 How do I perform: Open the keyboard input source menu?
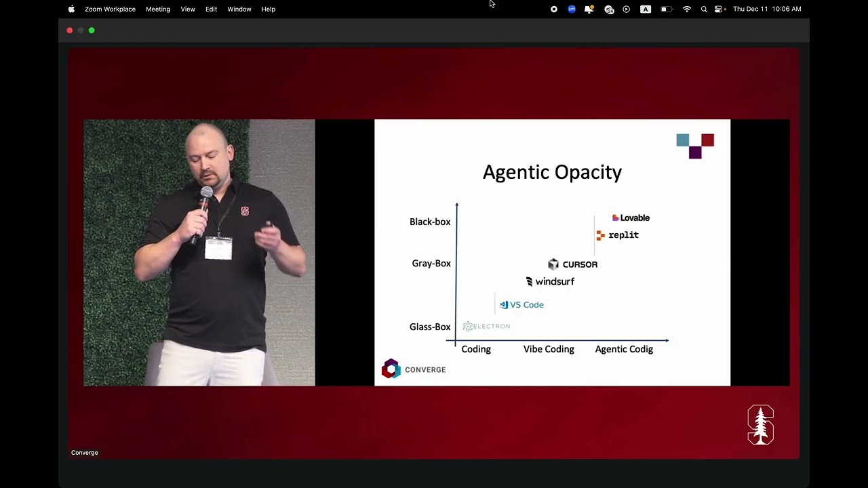tap(646, 9)
